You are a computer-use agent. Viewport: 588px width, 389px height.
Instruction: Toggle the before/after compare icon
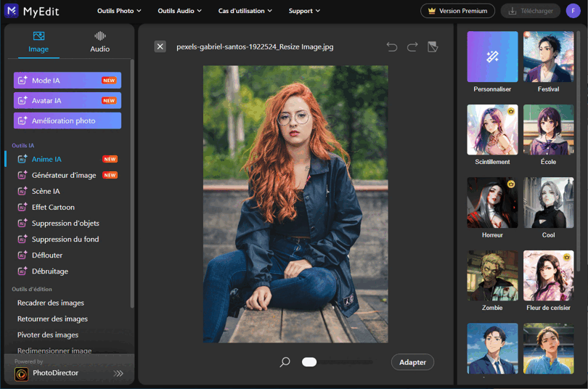tap(433, 47)
